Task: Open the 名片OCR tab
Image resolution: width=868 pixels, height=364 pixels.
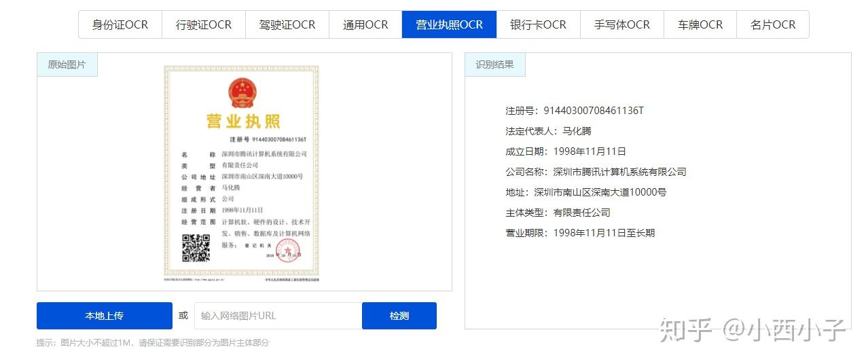Action: tap(773, 24)
